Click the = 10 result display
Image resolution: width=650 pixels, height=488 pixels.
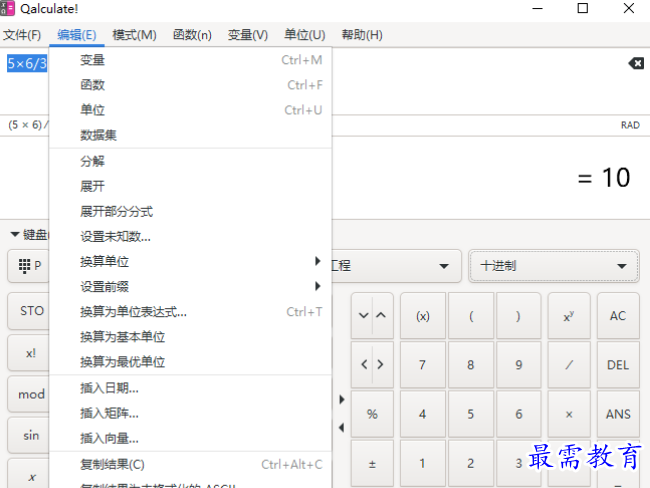604,178
